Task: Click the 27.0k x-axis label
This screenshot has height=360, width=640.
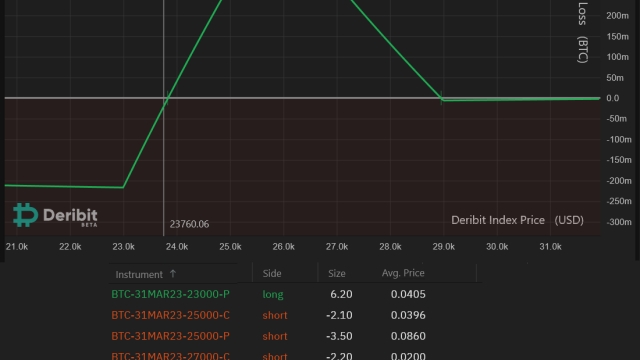Action: pos(337,247)
